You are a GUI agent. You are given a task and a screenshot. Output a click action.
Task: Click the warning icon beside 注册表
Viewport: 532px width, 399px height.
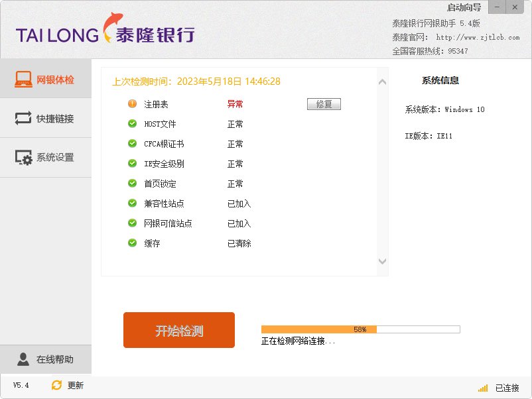(x=131, y=103)
